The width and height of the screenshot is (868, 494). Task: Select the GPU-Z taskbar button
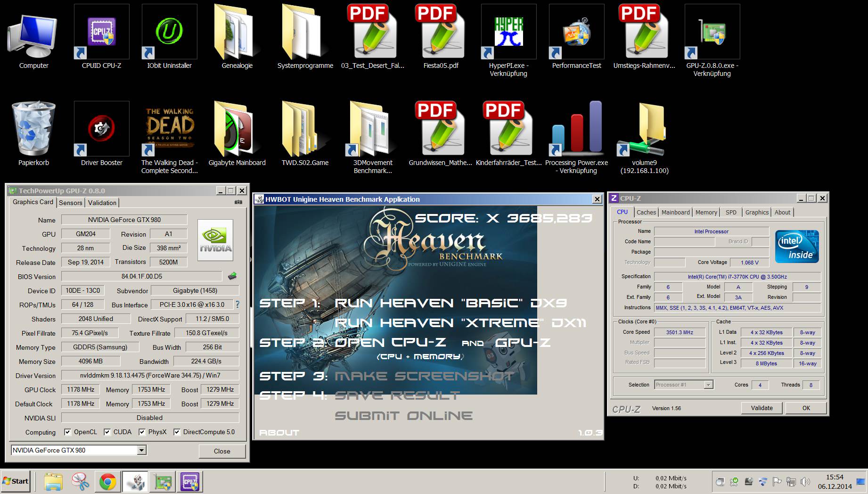pyautogui.click(x=163, y=482)
